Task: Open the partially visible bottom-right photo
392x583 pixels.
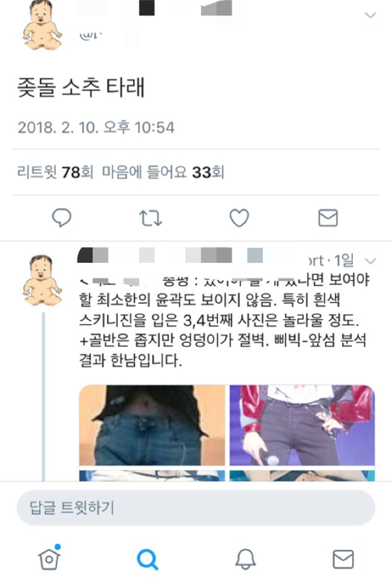Action: coord(302,475)
